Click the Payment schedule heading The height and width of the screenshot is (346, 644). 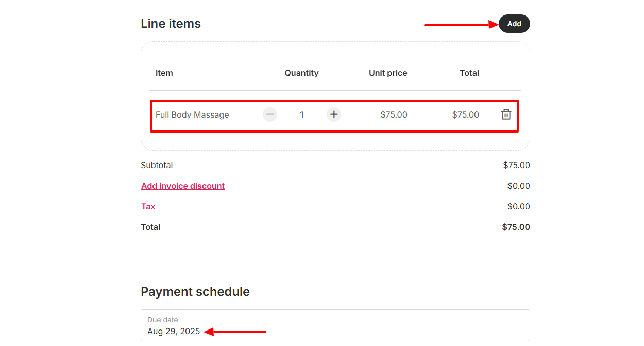click(195, 292)
